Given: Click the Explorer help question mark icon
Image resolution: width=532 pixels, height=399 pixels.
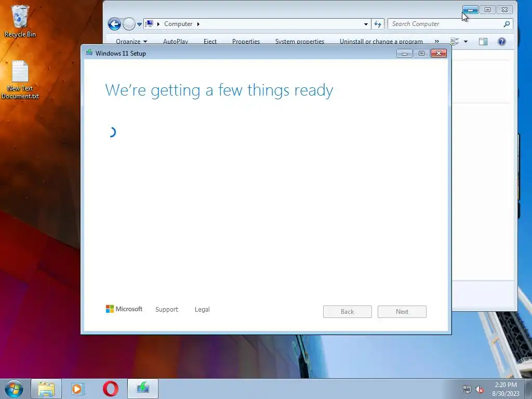Looking at the screenshot, I should [x=502, y=42].
